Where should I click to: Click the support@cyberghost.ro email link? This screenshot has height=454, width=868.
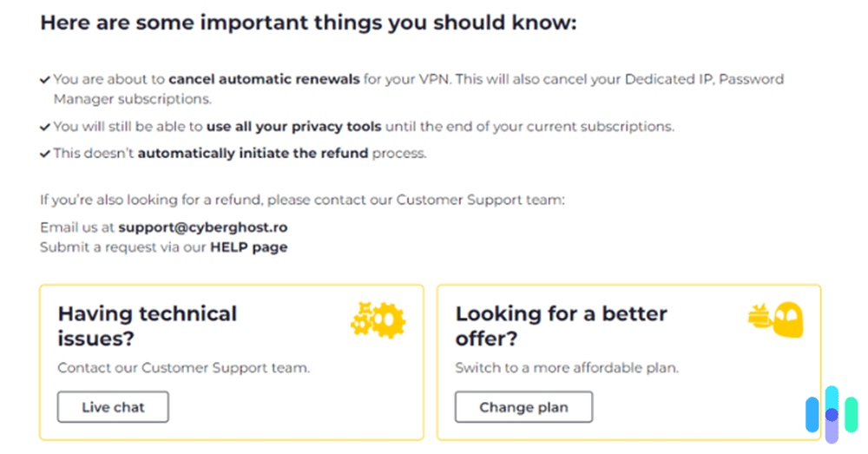click(x=203, y=227)
